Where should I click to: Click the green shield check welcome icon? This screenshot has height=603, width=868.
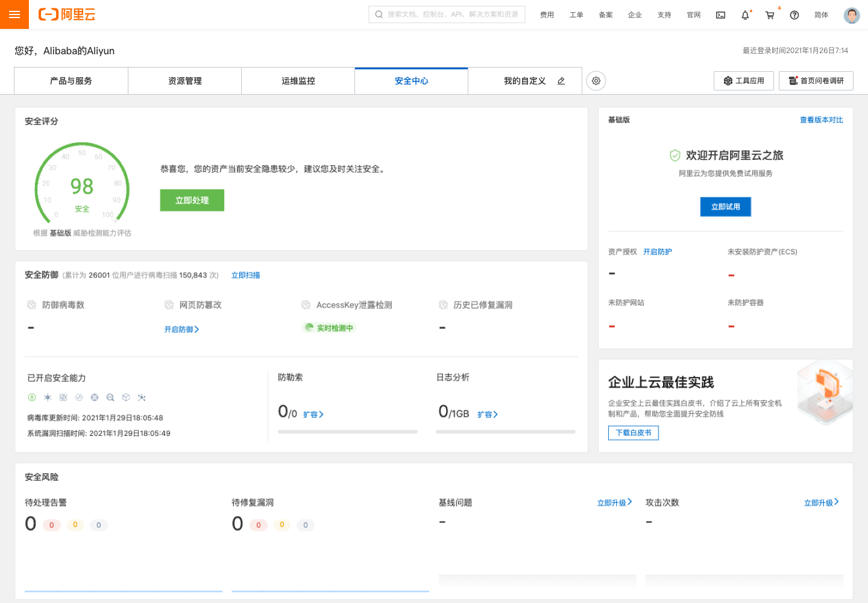675,156
